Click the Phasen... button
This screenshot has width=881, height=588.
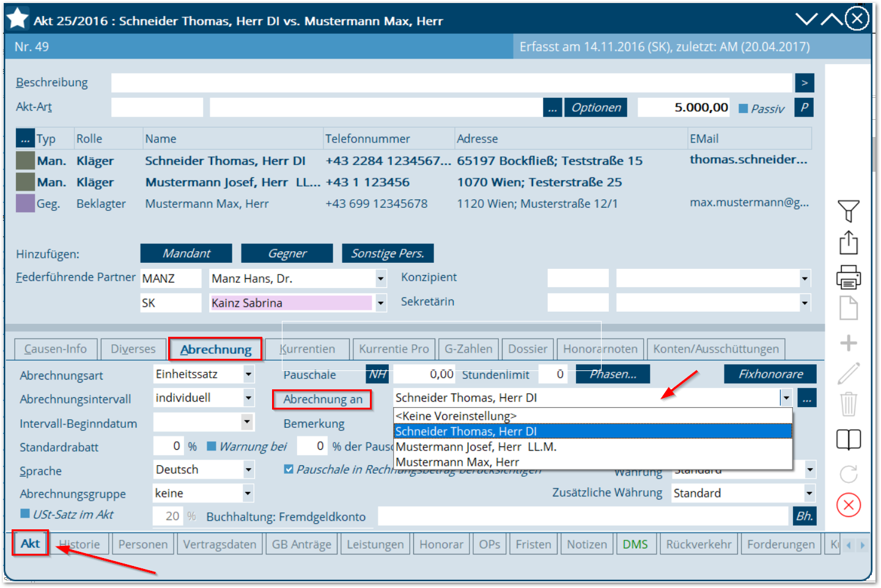click(613, 374)
